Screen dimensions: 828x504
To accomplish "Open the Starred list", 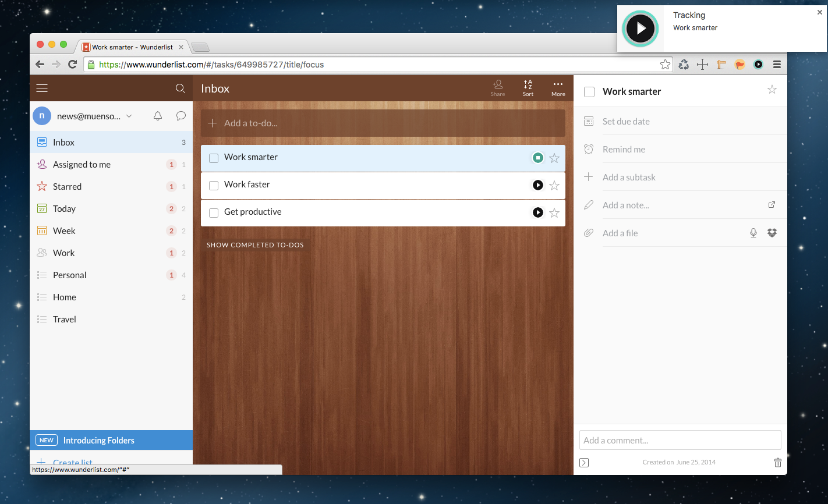I will pos(111,186).
